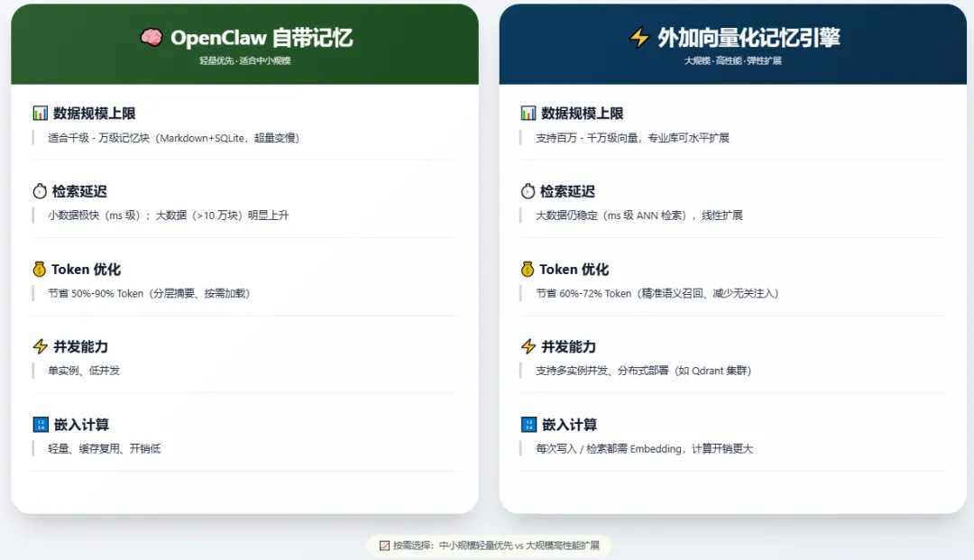
Task: Click the numbers icon in OpenClaw card's 嵌入计算
Action: (41, 425)
